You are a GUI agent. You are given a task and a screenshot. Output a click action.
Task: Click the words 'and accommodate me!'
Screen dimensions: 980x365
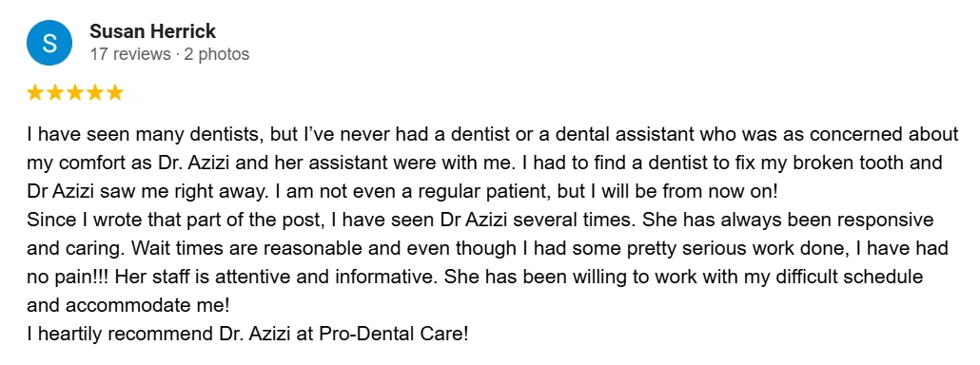tap(128, 306)
